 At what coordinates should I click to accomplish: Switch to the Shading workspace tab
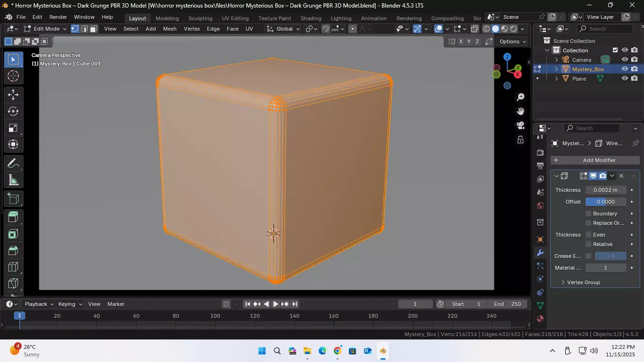[x=311, y=18]
